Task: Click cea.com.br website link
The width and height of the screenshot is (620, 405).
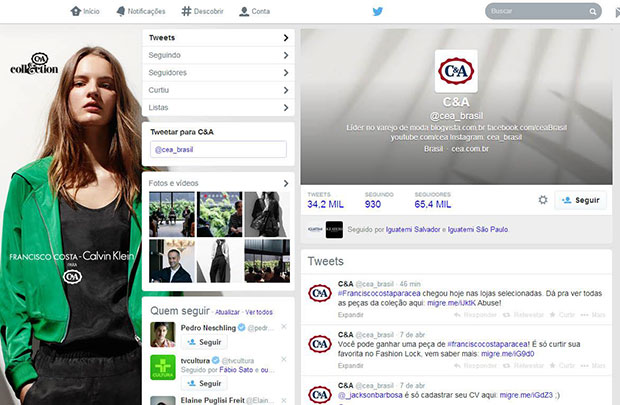Action: tap(470, 149)
